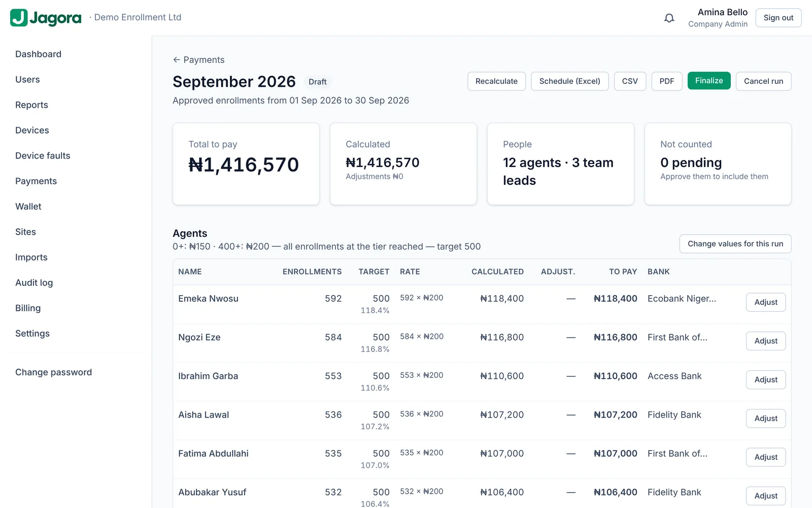The width and height of the screenshot is (812, 508).
Task: Sign out of the account
Action: 779,18
